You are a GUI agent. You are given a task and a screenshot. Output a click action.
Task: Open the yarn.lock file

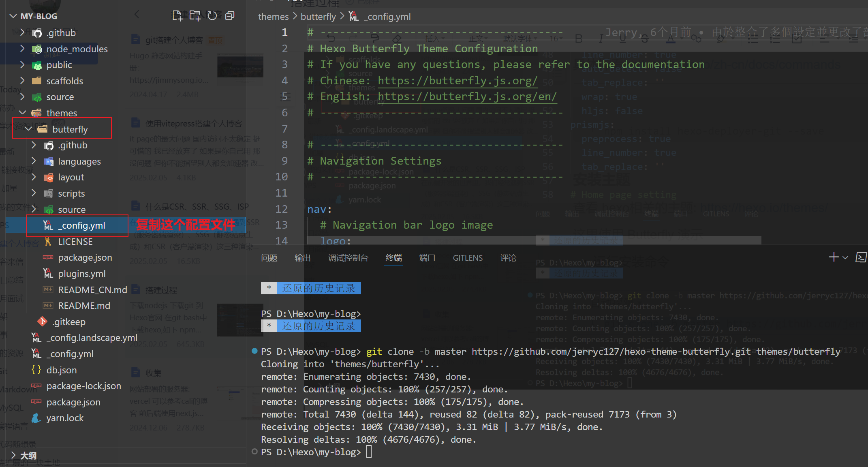coord(65,418)
